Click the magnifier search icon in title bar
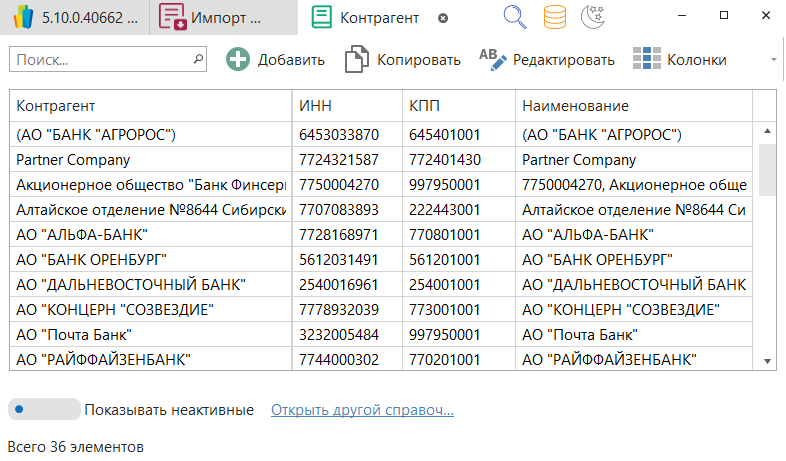The width and height of the screenshot is (786, 461). point(514,17)
